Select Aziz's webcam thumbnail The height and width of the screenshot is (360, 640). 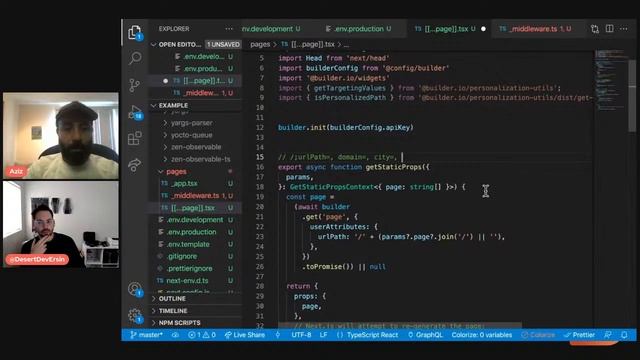(61, 136)
